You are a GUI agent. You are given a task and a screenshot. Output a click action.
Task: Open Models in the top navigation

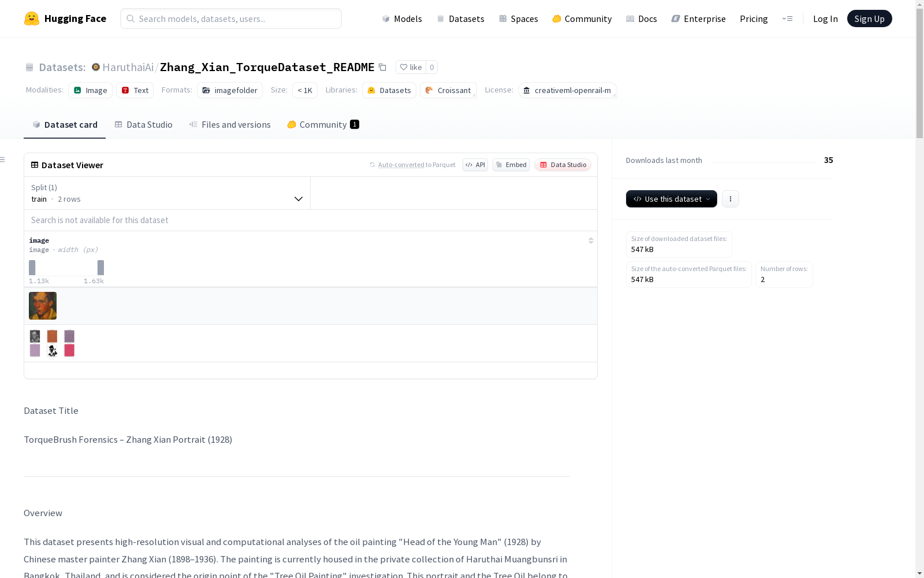tap(402, 18)
